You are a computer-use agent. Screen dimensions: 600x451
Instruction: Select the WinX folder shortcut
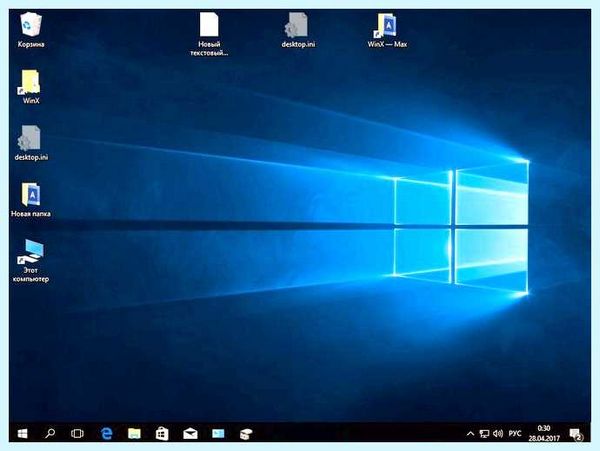(x=31, y=86)
